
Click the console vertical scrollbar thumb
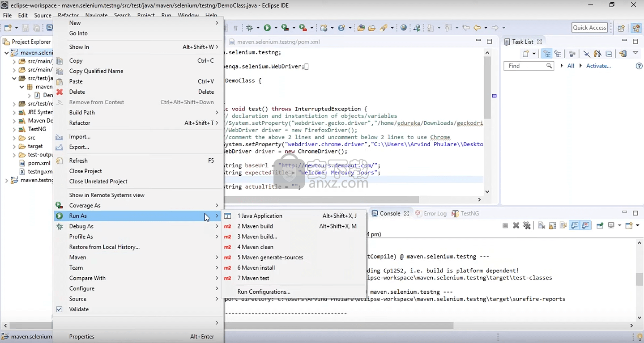tap(640, 279)
